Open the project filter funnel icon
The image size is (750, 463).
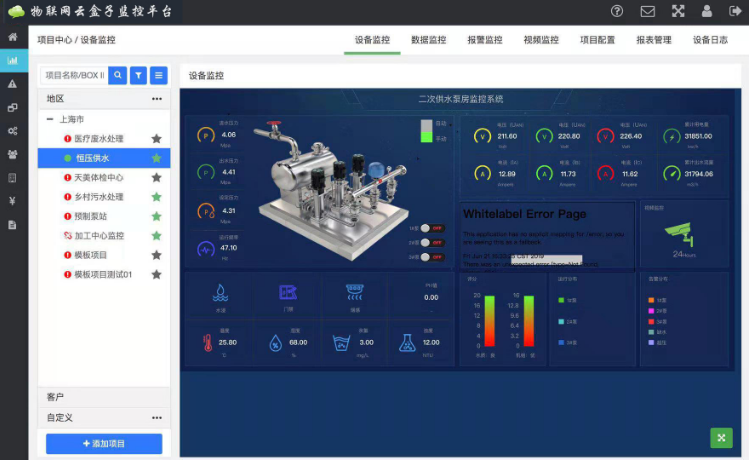[x=138, y=75]
